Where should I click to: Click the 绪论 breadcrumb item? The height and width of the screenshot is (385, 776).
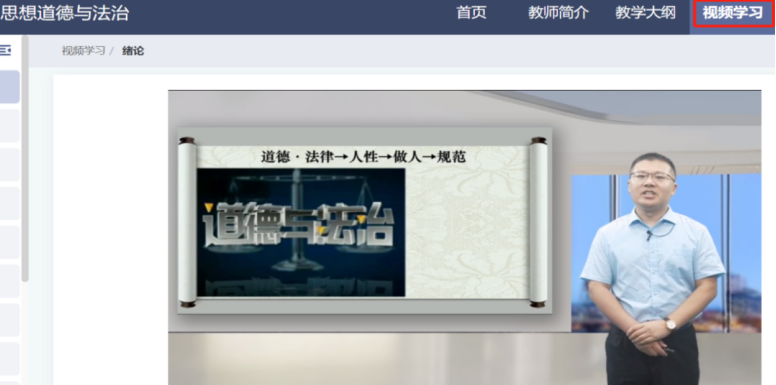point(133,50)
